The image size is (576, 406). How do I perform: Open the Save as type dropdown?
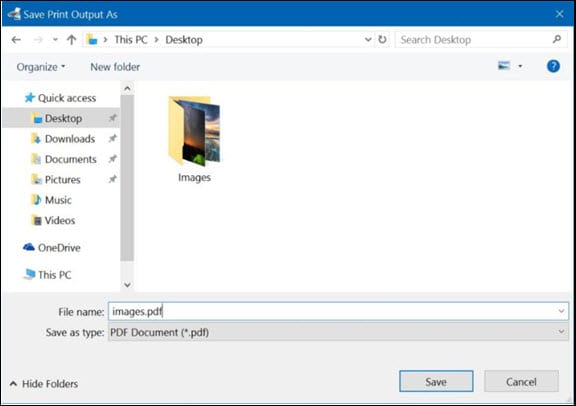[x=561, y=332]
